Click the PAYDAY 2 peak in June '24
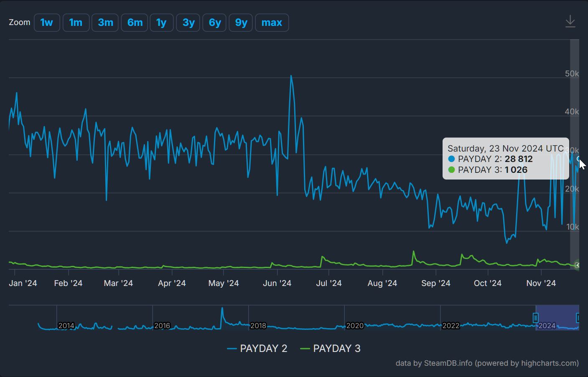The height and width of the screenshot is (377, 588). [291, 76]
